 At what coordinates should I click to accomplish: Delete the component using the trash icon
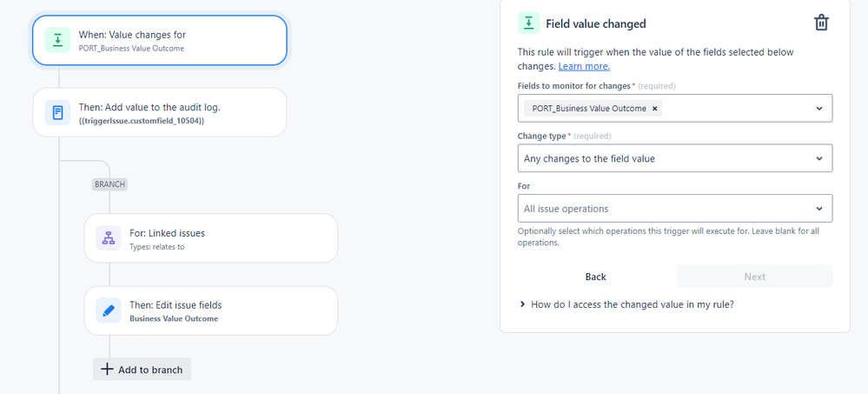(x=821, y=23)
